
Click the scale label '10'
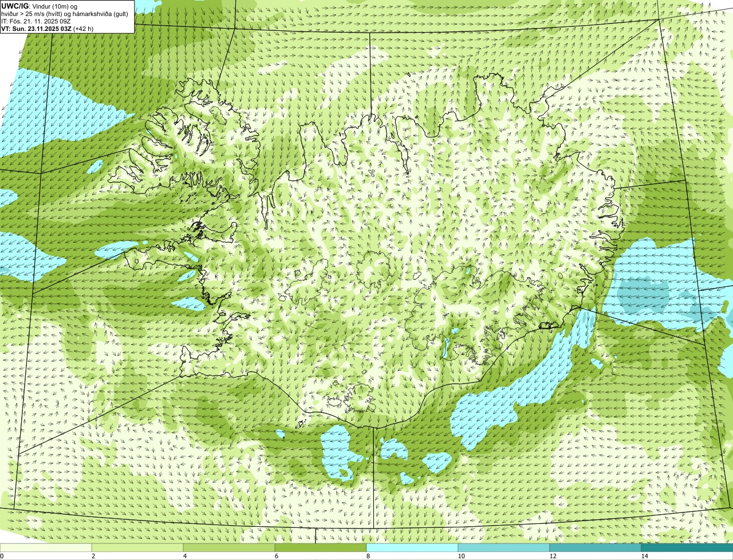pos(461,556)
